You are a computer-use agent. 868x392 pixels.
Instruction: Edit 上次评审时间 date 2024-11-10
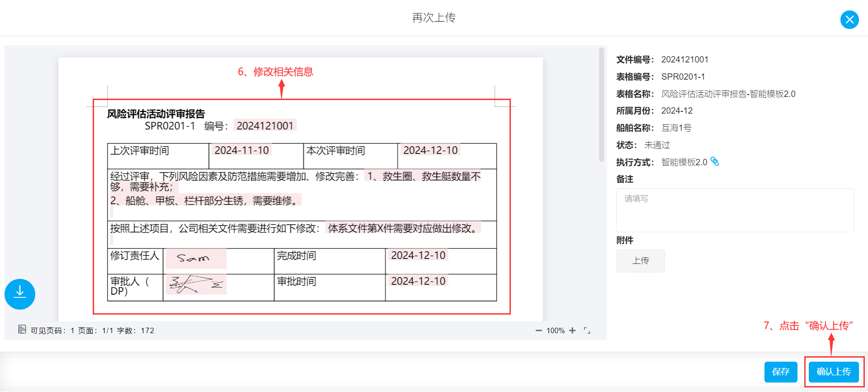pyautogui.click(x=241, y=150)
